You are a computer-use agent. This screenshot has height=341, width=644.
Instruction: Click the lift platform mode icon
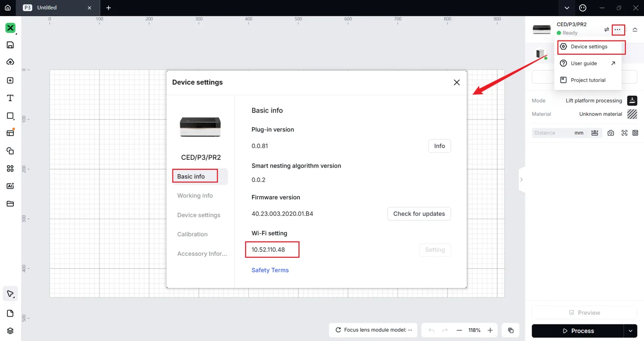632,100
